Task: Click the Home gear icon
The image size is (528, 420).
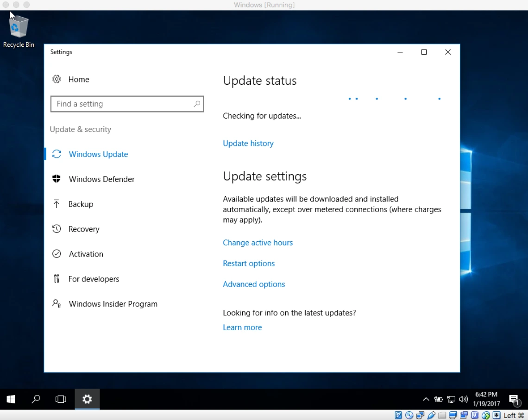Action: pos(57,79)
